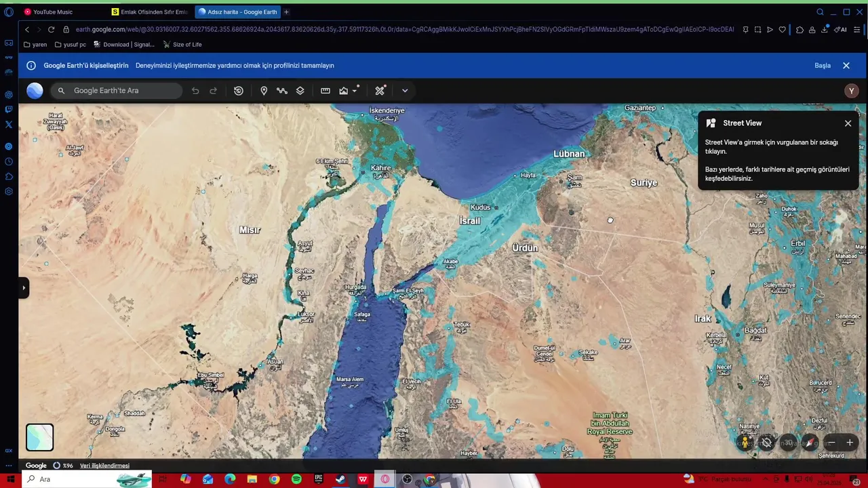Open the X sidebar shortcut
This screenshot has width=868, height=488.
pos(9,125)
